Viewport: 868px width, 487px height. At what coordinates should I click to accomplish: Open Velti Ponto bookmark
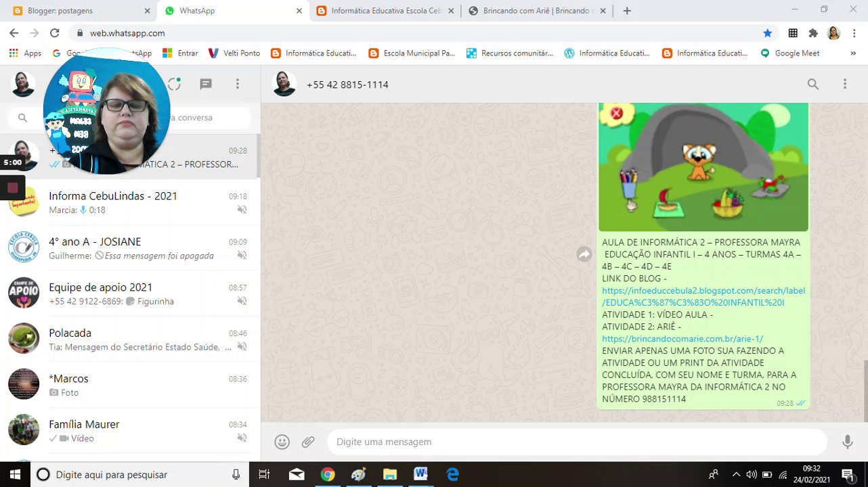pyautogui.click(x=234, y=53)
